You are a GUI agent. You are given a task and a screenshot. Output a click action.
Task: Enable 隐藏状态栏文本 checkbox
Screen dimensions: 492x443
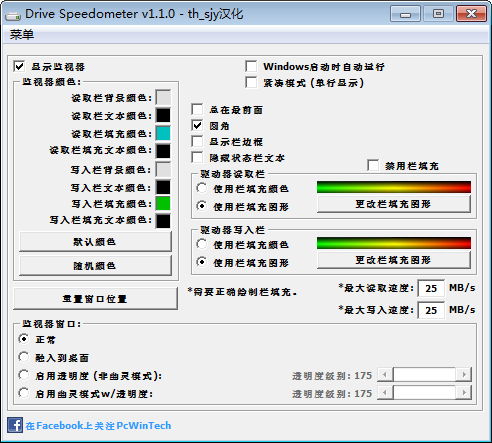(197, 157)
